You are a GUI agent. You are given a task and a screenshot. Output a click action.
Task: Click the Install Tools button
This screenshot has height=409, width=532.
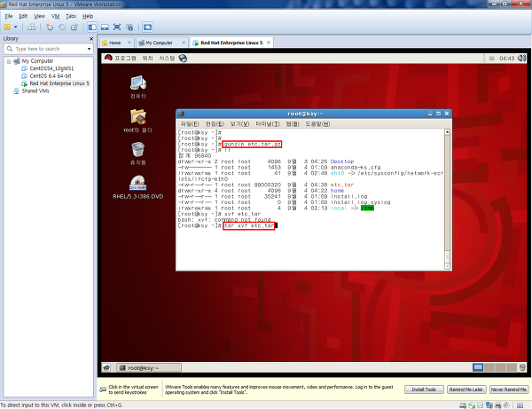pos(424,389)
